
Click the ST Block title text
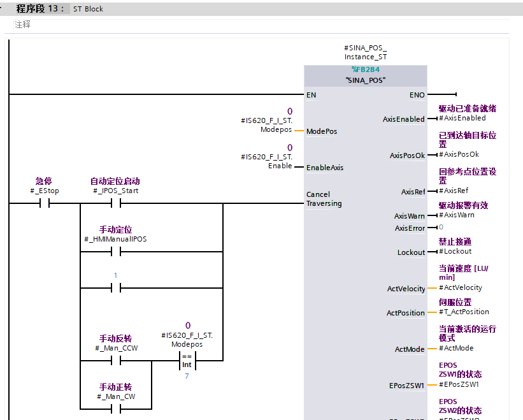pos(88,10)
